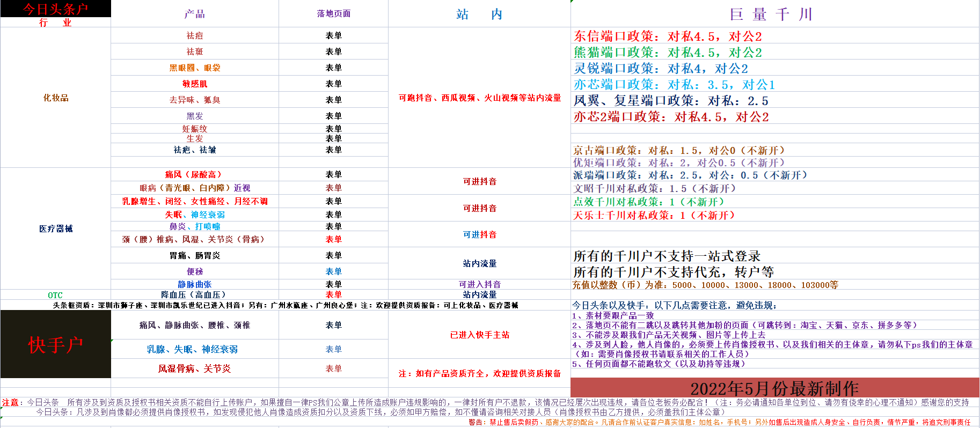Click the 黑眼圈、眼袋 cell

pyautogui.click(x=195, y=68)
